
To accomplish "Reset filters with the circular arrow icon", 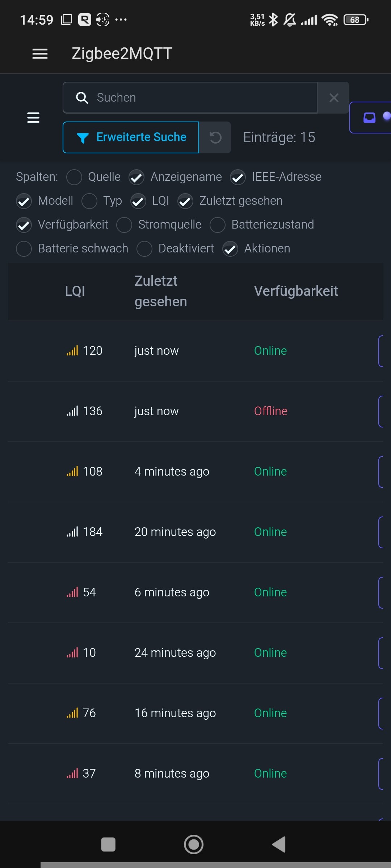I will point(215,137).
